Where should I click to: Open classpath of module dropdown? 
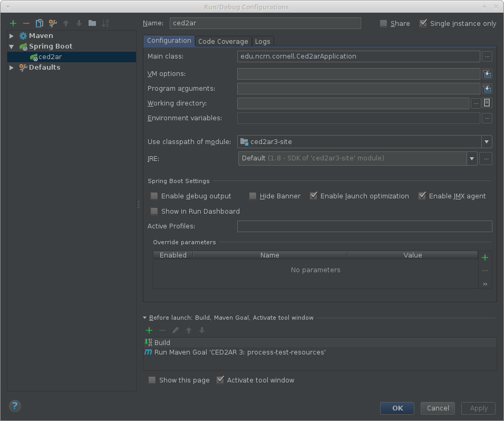[487, 142]
